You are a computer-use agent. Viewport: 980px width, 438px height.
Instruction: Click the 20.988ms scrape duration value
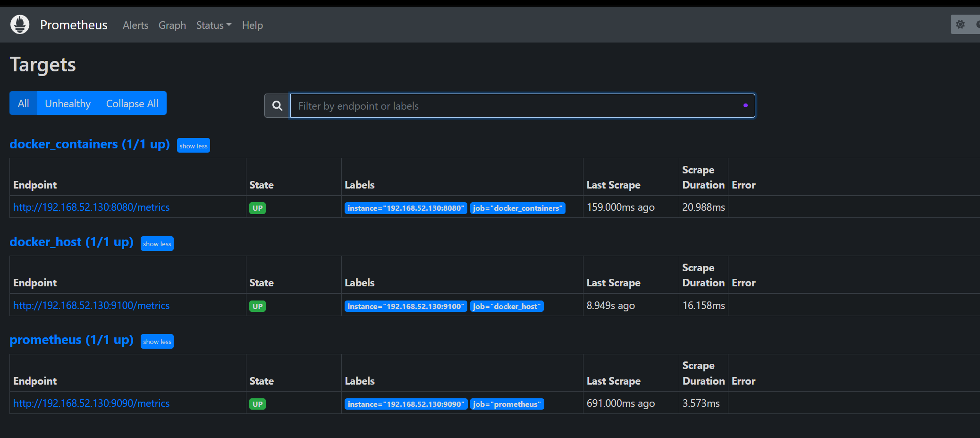704,207
